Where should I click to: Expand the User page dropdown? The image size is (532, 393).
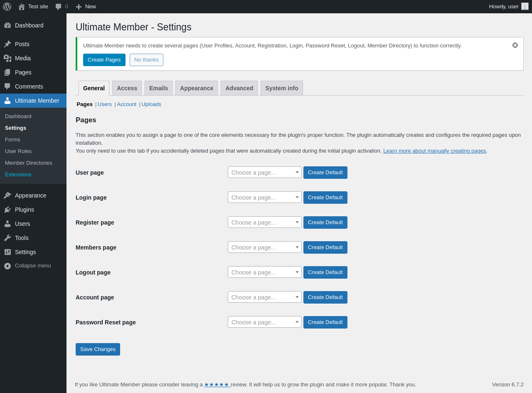pyautogui.click(x=264, y=173)
